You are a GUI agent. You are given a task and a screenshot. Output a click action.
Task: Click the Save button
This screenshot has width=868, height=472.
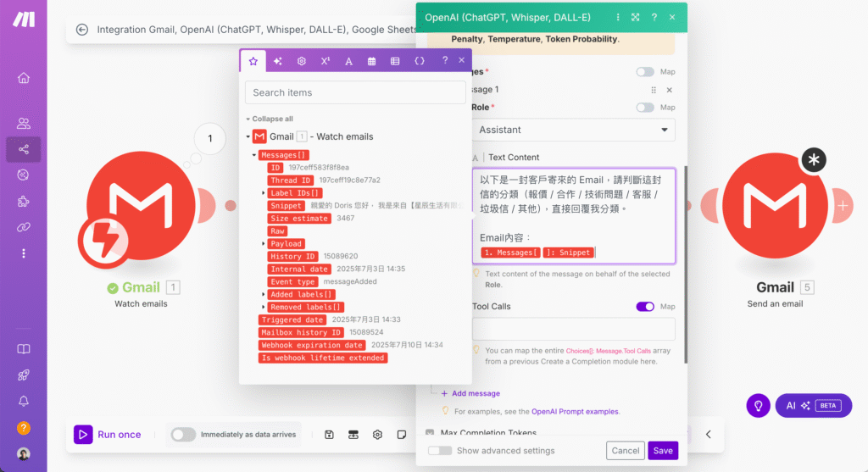(x=663, y=451)
